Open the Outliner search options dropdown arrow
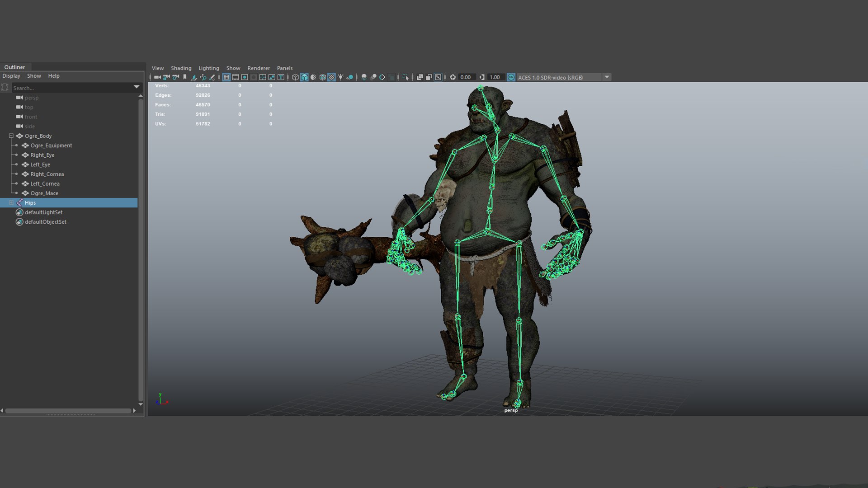Viewport: 868px width, 488px height. pos(137,87)
